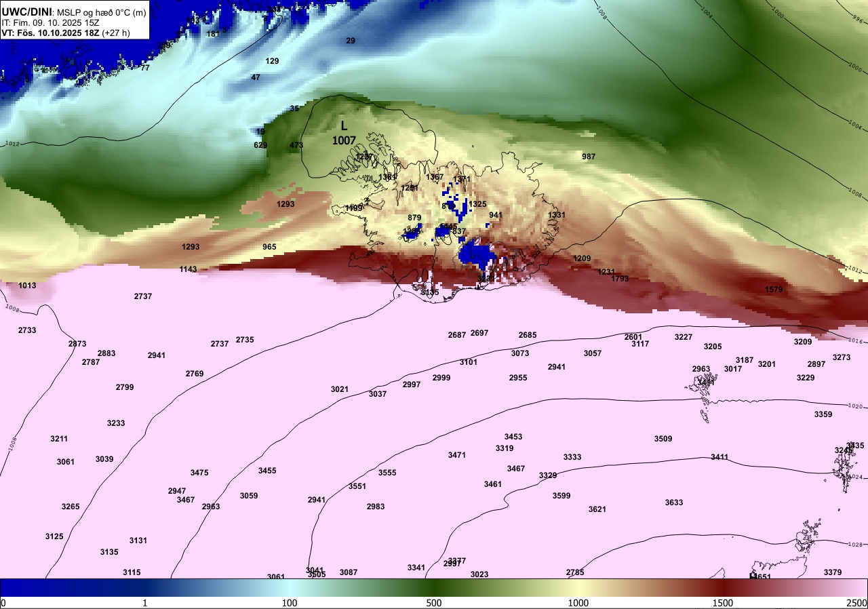Click the 2500 label on the colour scale
Image resolution: width=868 pixels, height=609 pixels.
[856, 603]
